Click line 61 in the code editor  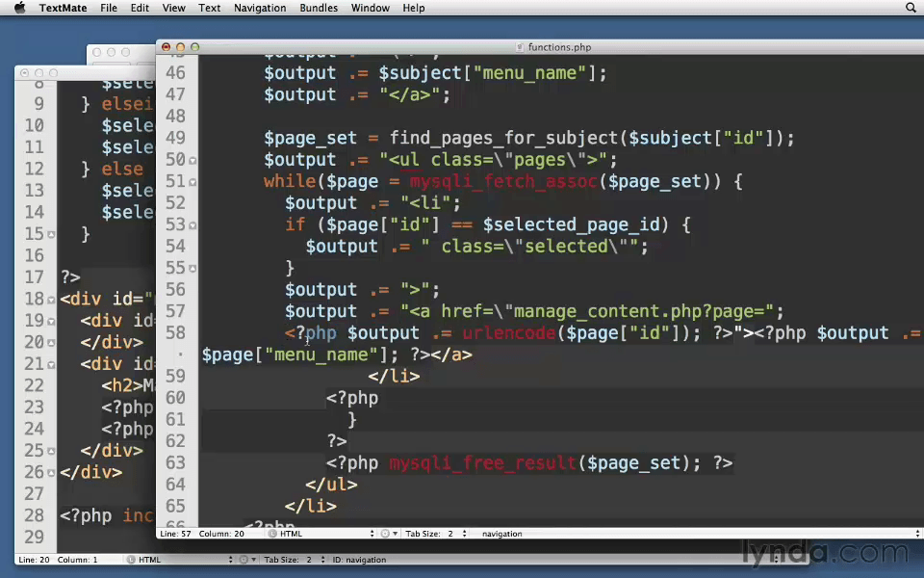click(560, 420)
